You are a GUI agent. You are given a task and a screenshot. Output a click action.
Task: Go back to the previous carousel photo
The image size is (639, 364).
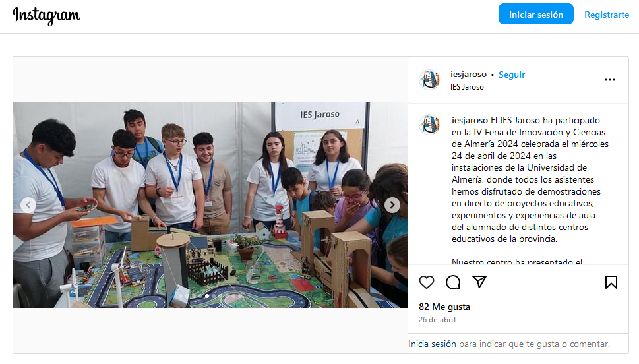[28, 205]
